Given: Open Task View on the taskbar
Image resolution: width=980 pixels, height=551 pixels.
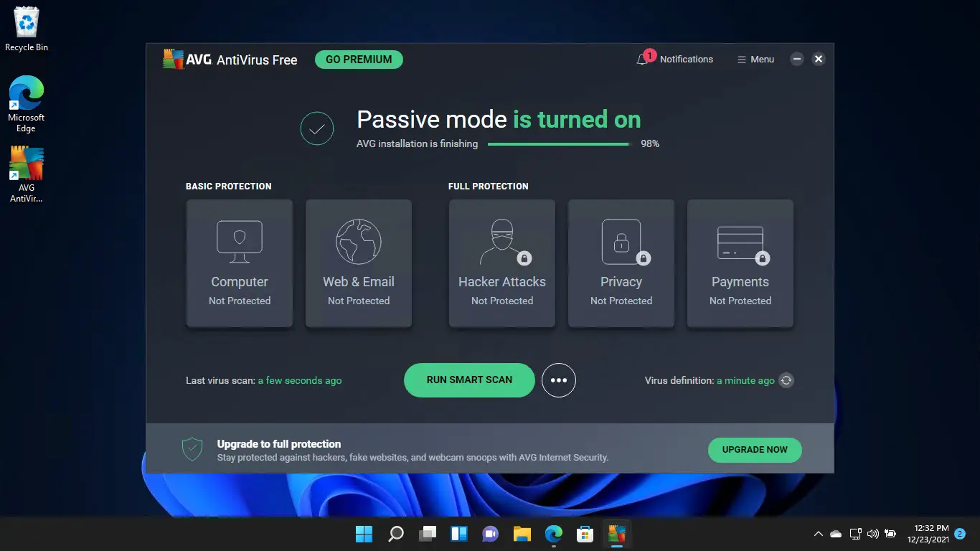Looking at the screenshot, I should click(x=428, y=534).
